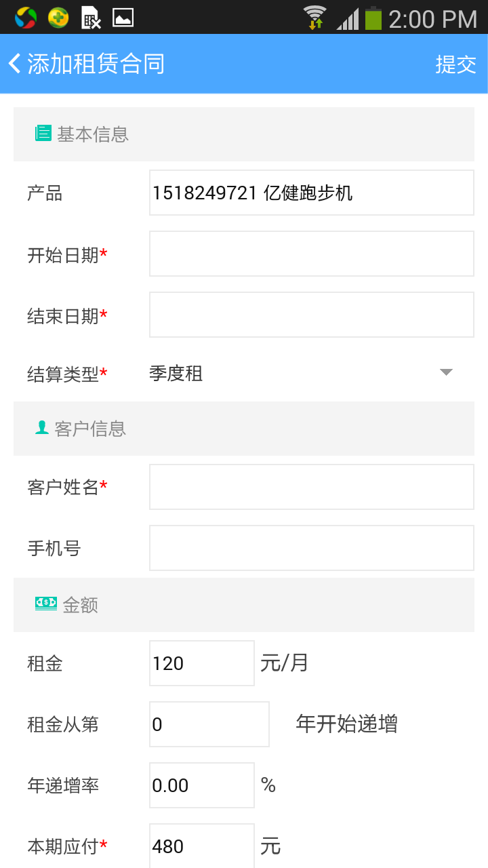Open the 结算类型 dropdown arrow
488x868 pixels.
pos(446,372)
